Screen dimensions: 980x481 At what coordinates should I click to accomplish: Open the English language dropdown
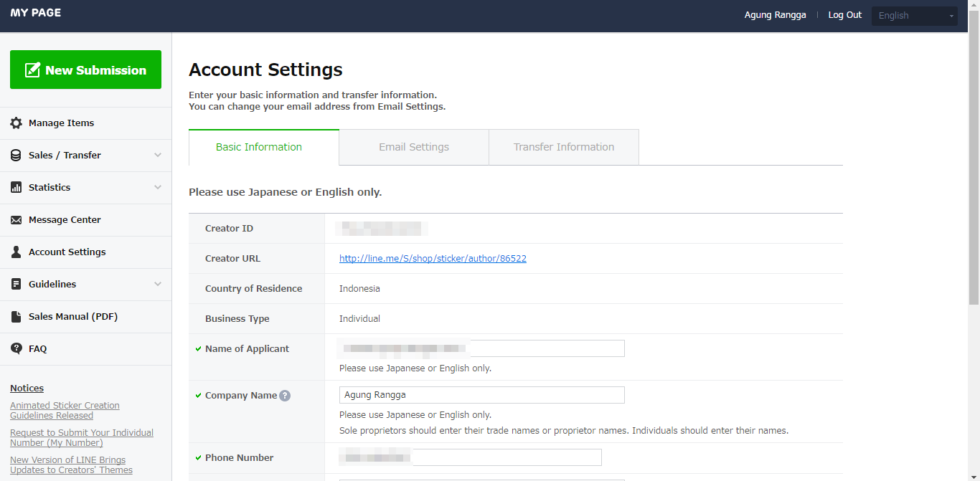tap(914, 16)
